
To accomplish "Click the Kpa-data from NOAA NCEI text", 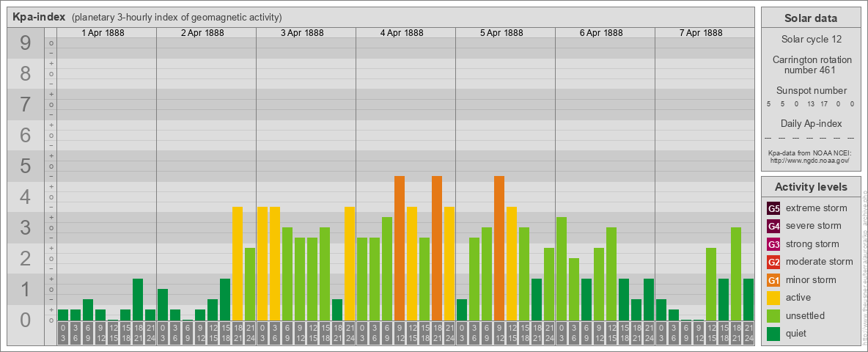I will 810,153.
